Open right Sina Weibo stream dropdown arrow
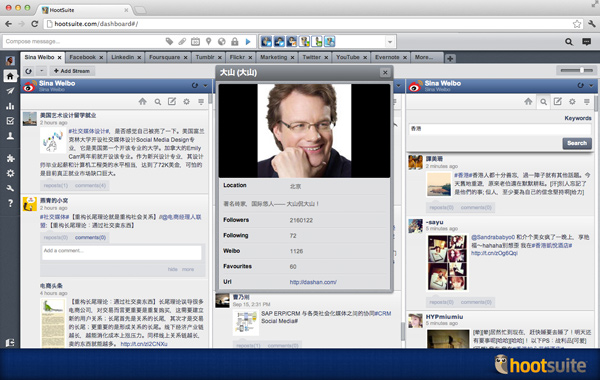Screen dimensions: 600x380 [x=591, y=85]
